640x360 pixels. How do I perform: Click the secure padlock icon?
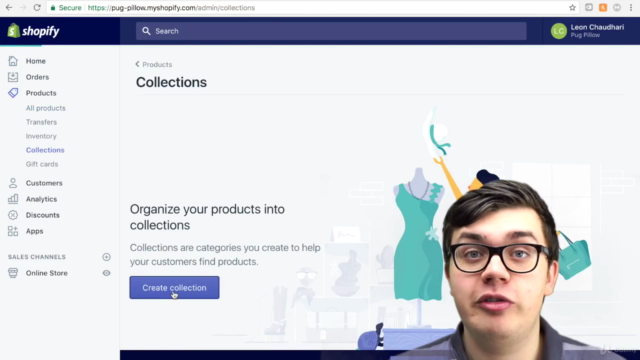53,8
